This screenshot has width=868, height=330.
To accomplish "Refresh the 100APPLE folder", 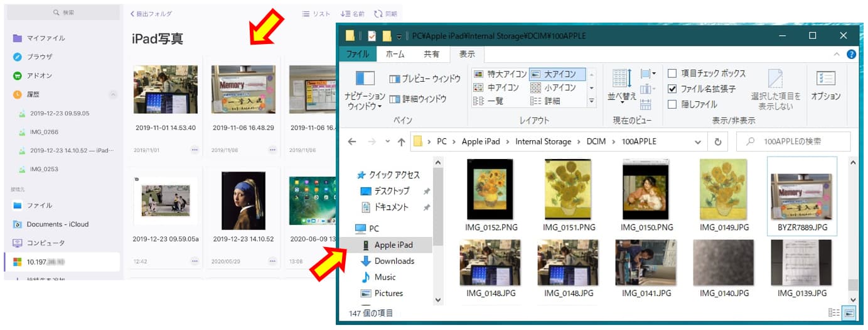I will click(x=717, y=141).
